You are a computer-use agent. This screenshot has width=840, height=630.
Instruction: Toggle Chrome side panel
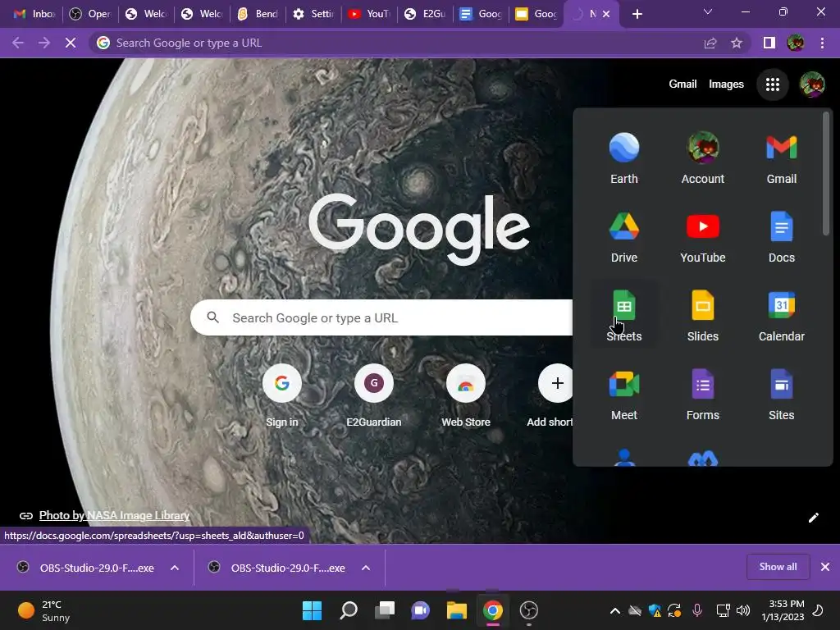[x=769, y=43]
